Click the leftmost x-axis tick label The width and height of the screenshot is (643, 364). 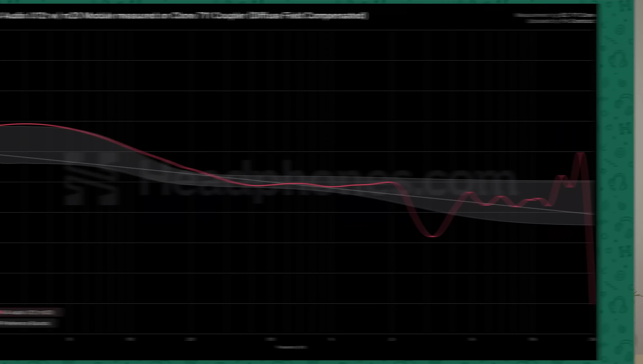point(69,339)
